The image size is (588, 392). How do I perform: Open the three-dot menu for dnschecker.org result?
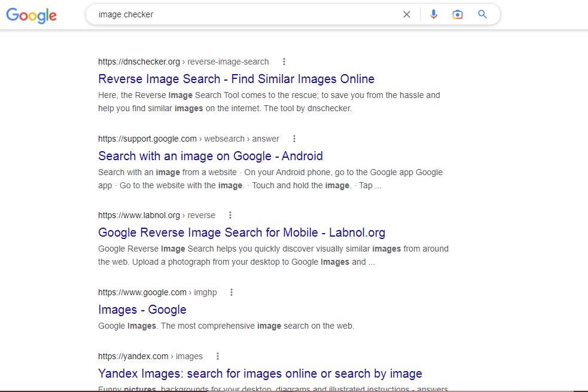pyautogui.click(x=284, y=62)
